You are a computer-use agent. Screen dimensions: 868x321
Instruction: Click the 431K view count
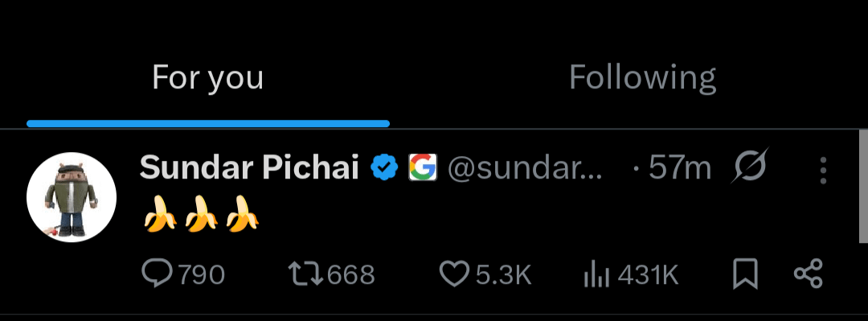(x=649, y=275)
